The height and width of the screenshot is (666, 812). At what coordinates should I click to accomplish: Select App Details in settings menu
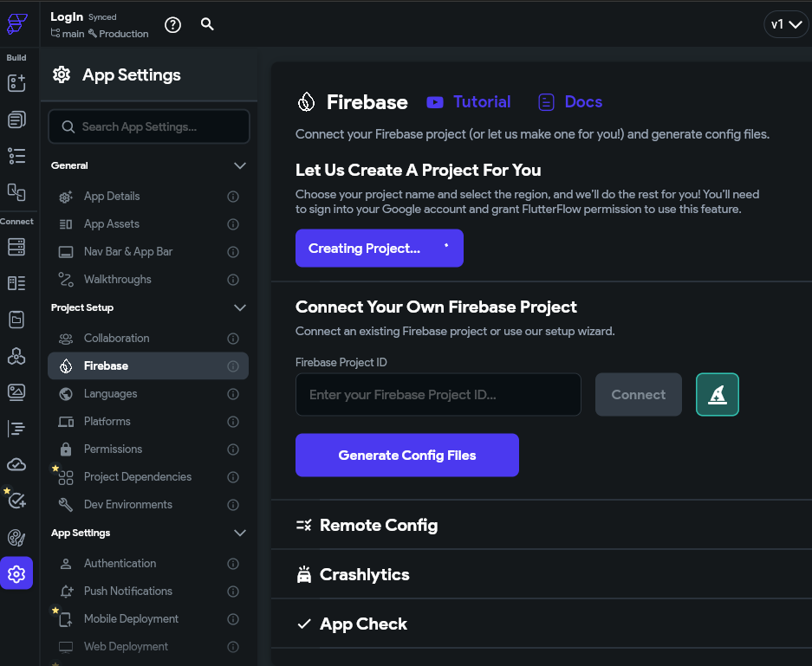pos(148,196)
